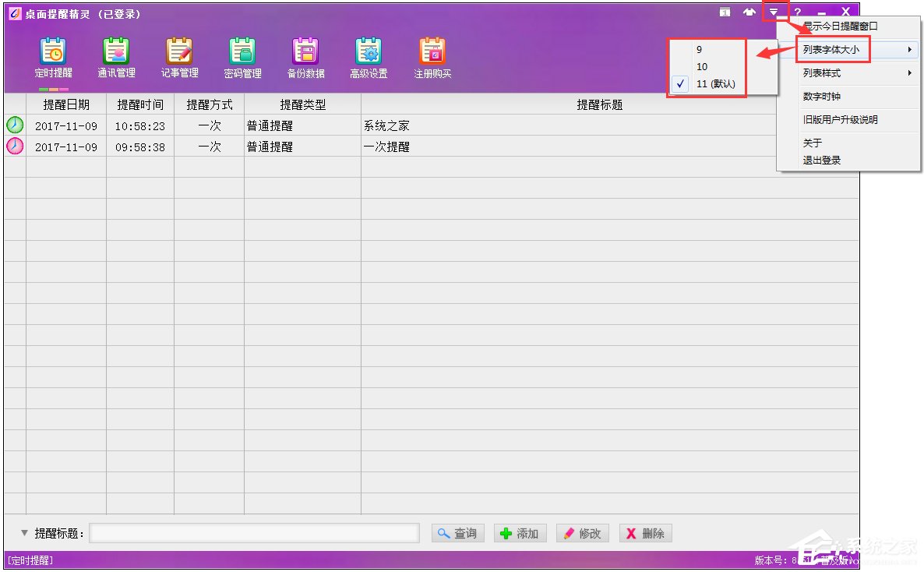Viewport: 924px width, 572px height.
Task: Choose 退出登录 to log out
Action: pos(821,160)
